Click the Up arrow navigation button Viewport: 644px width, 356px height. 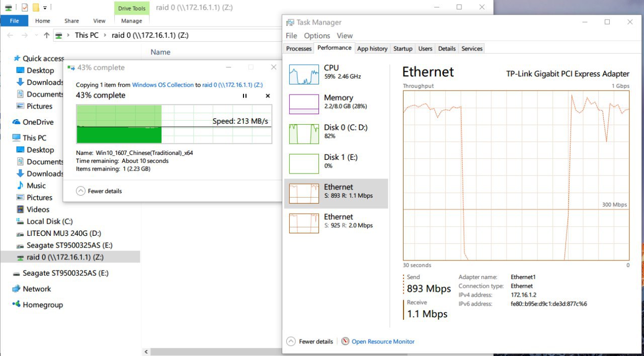47,35
